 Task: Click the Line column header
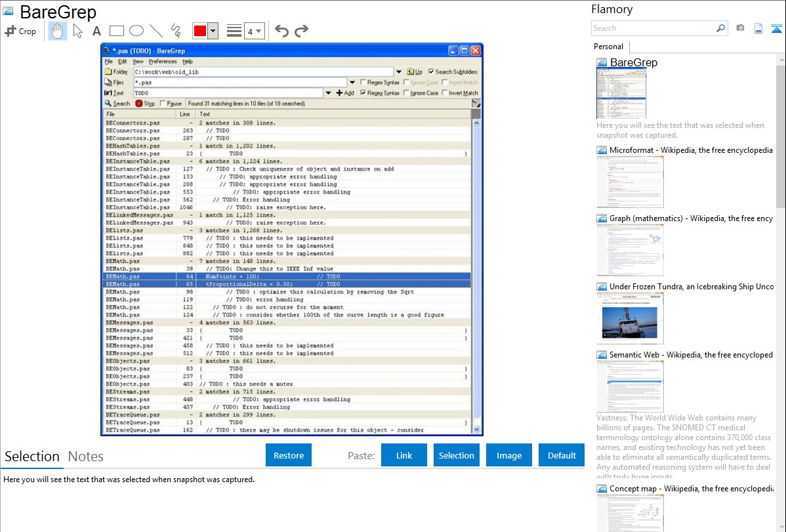pyautogui.click(x=185, y=114)
